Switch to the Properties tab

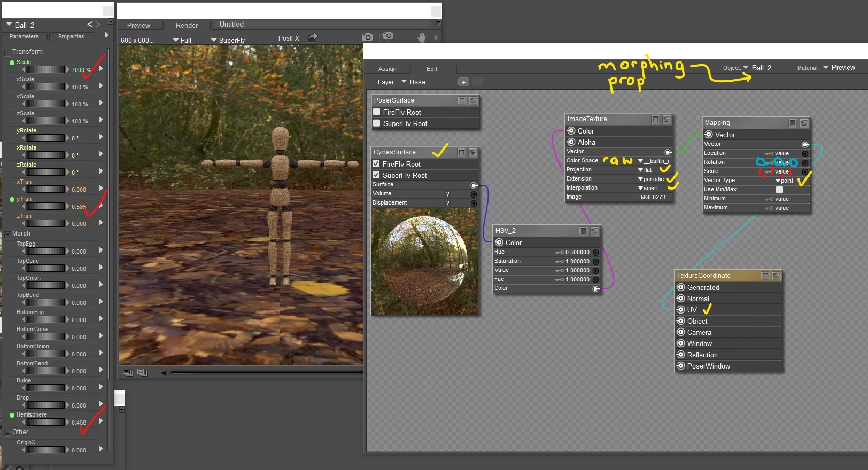[71, 37]
